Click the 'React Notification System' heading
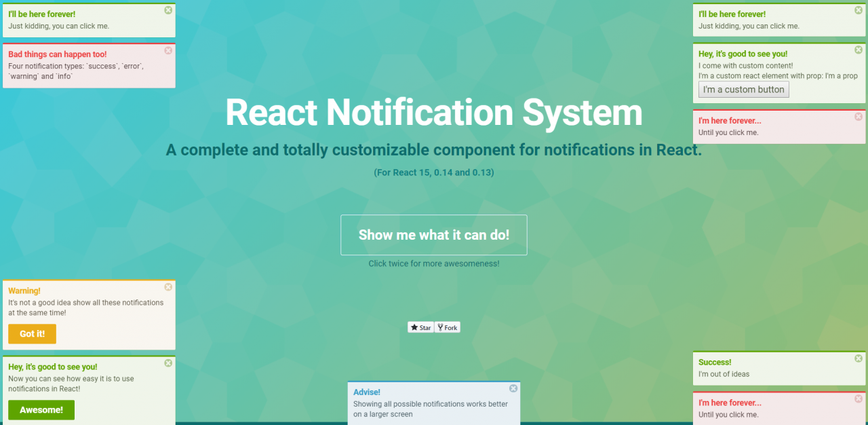This screenshot has width=868, height=425. click(434, 112)
